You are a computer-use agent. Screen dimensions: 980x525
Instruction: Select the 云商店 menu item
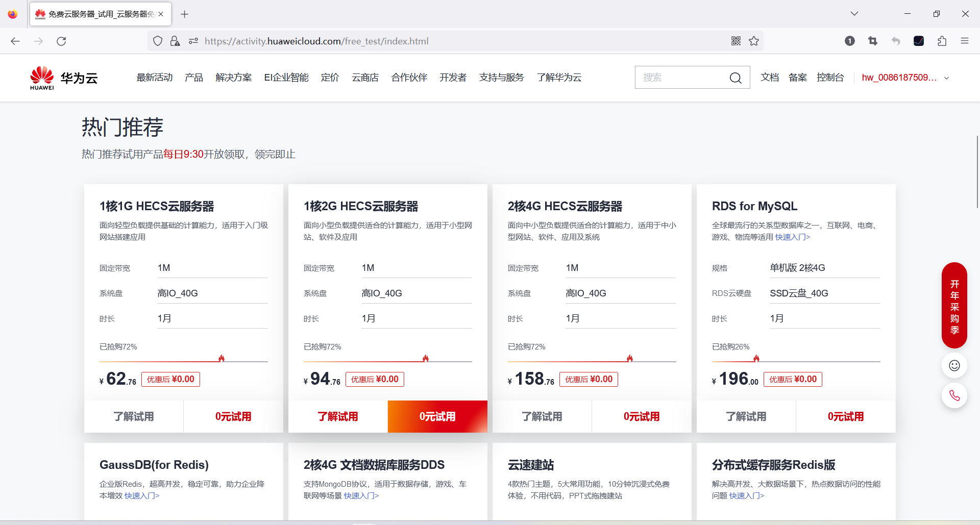[x=365, y=78]
